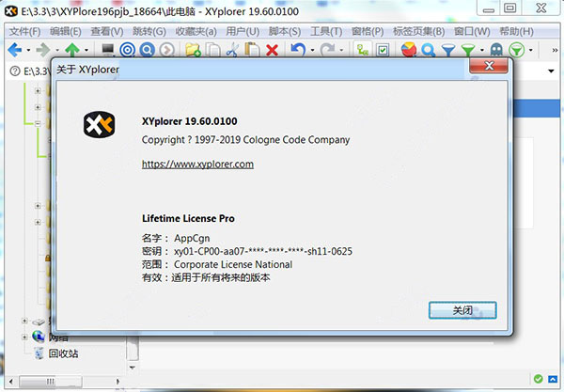The width and height of the screenshot is (564, 392).
Task: Open the Forward button history dropdown
Action: point(57,50)
